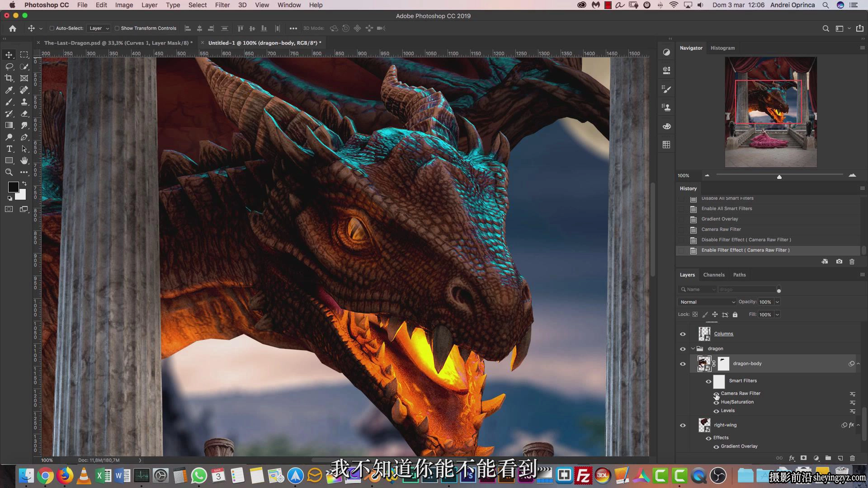Hide the dragon-body layer
This screenshot has height=488, width=868.
point(683,364)
